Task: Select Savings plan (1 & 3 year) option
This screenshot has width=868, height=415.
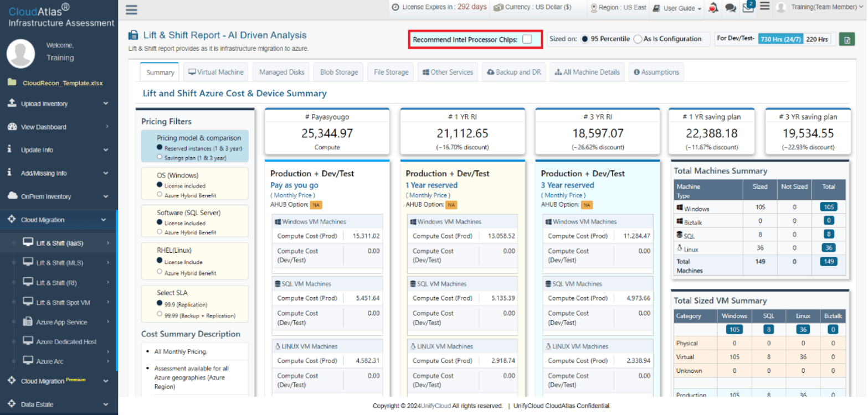Action: pos(160,158)
